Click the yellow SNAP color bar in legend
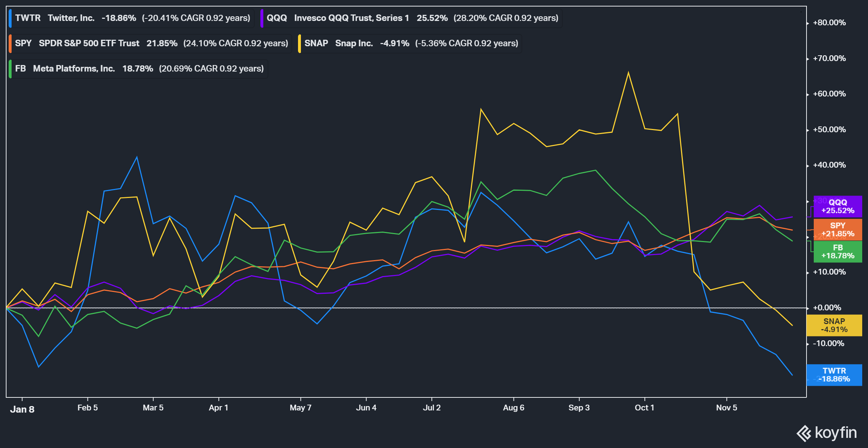 299,44
